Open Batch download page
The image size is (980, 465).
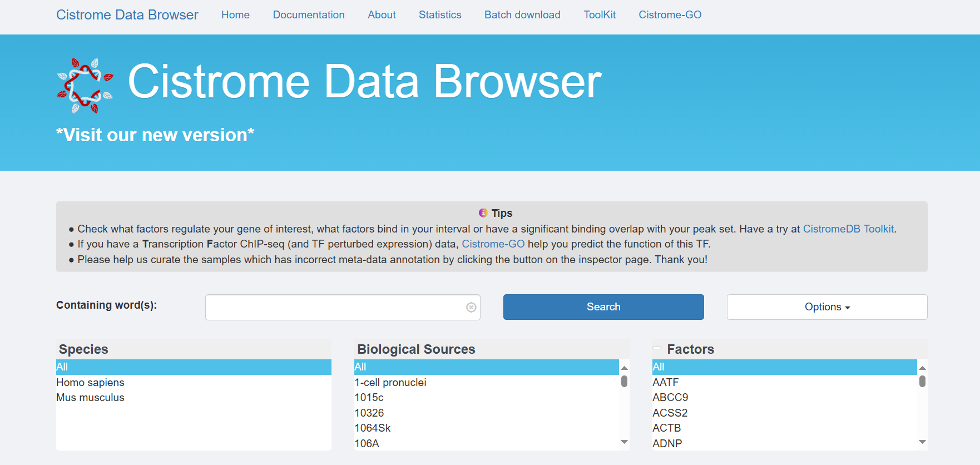(x=522, y=15)
